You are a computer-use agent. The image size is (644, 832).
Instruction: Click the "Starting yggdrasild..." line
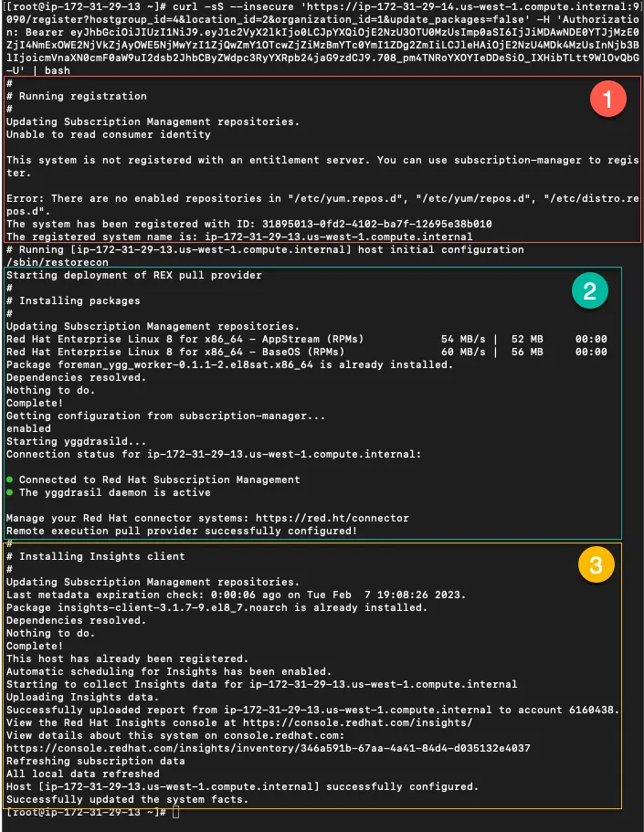click(x=76, y=441)
